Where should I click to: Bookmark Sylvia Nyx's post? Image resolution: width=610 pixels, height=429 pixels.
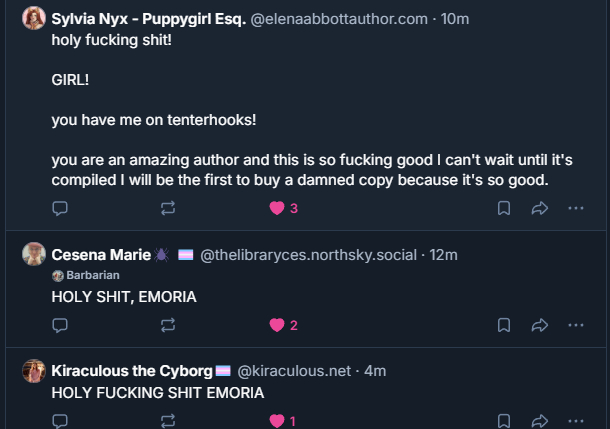pyautogui.click(x=504, y=208)
